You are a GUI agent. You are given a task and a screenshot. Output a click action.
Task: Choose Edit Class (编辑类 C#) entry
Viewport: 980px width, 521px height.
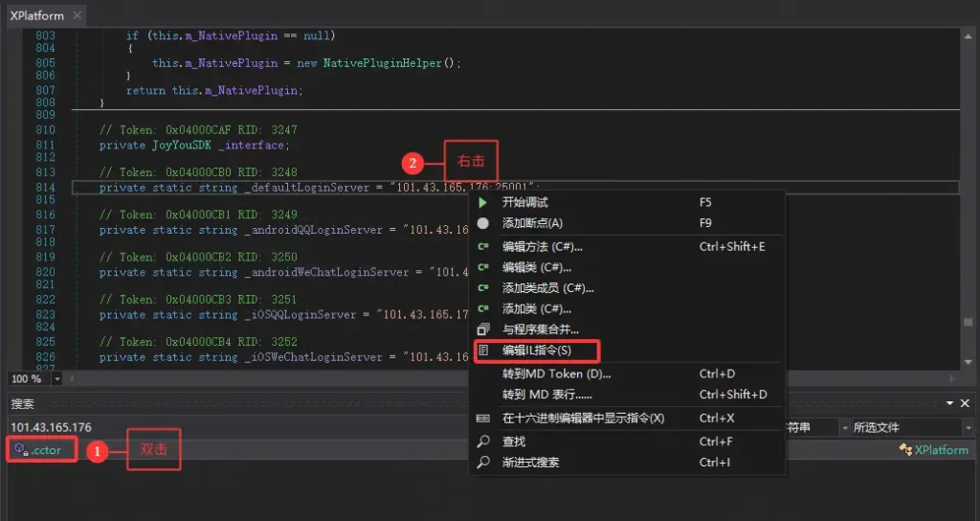[627, 268]
